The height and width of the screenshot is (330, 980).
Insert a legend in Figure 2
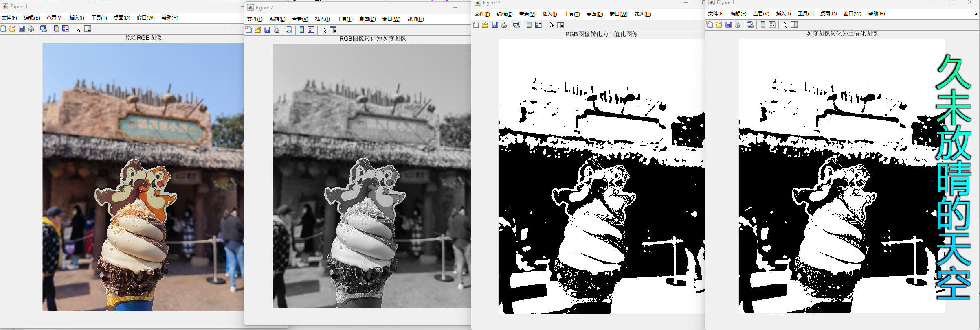tap(311, 30)
